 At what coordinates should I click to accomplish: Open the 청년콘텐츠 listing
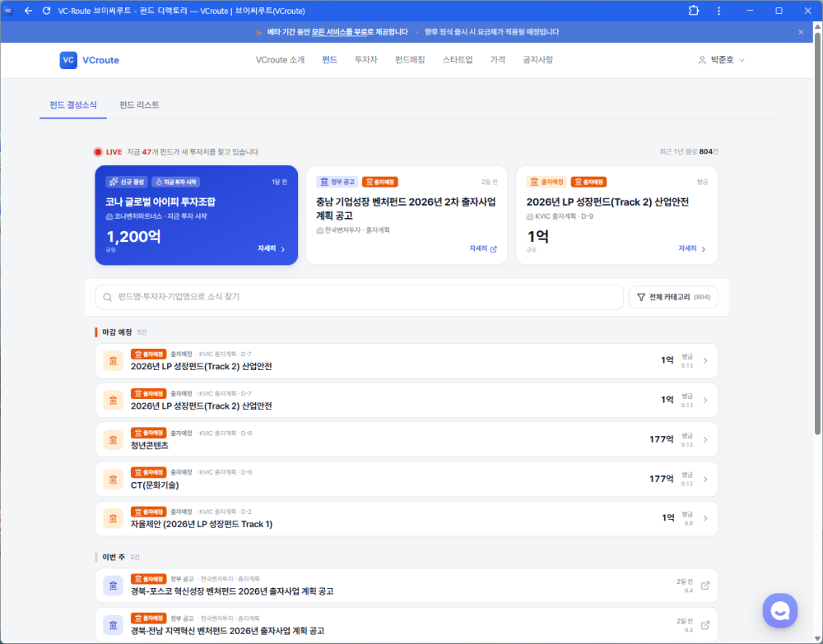407,440
